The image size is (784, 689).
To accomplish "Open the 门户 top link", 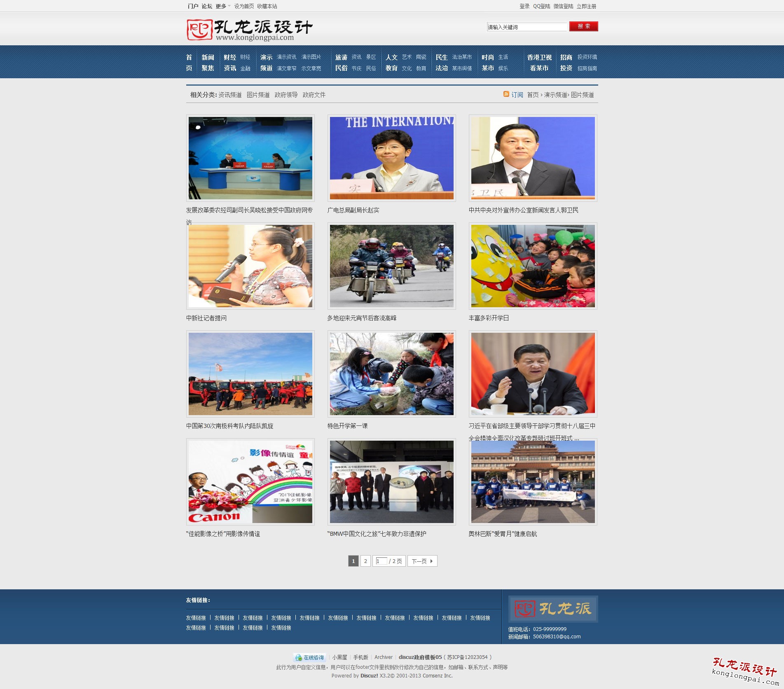I will pos(193,6).
